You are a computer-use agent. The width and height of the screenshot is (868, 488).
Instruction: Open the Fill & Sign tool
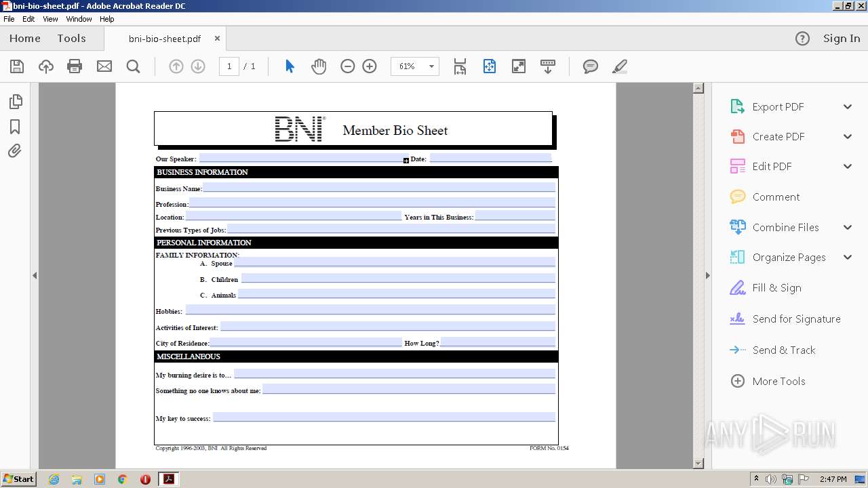click(776, 288)
